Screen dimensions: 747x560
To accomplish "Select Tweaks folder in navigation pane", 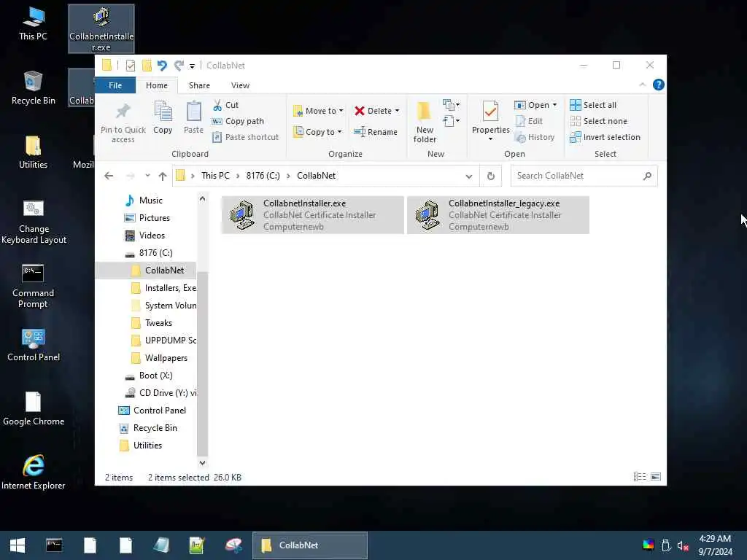I will 152,323.
